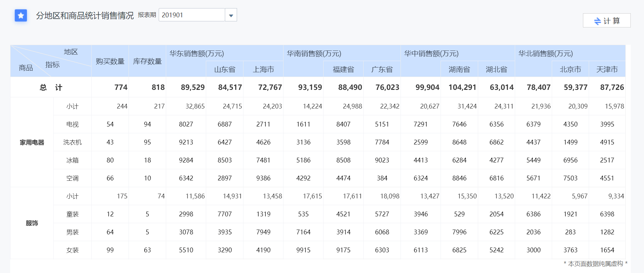Click the 家用电器 subtotal value 32,865
Viewport: 644px width, 273px height.
(x=195, y=106)
